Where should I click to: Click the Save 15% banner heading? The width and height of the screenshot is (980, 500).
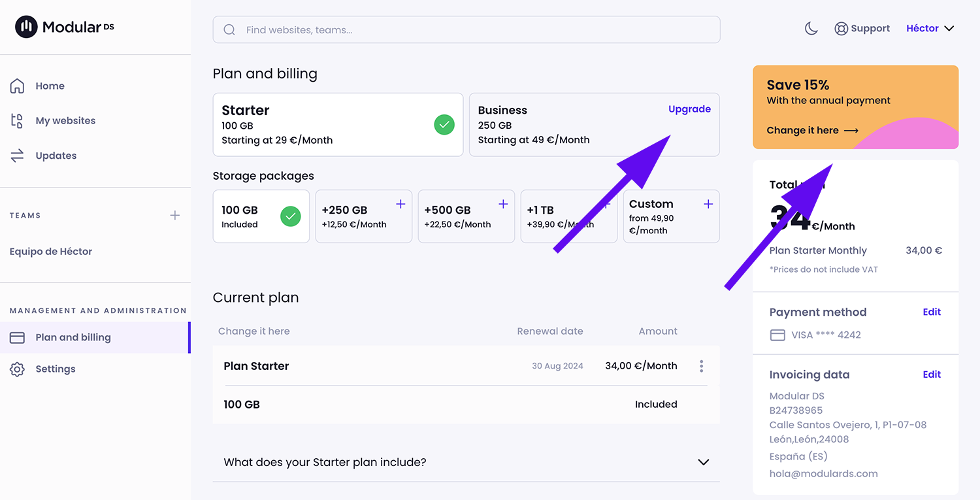[x=798, y=85]
